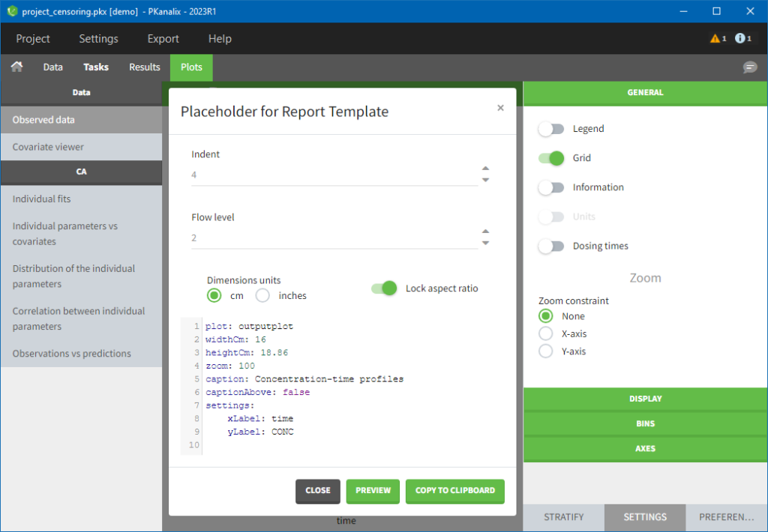This screenshot has height=532, width=768.
Task: Click the home icon in navigation bar
Action: pos(16,67)
